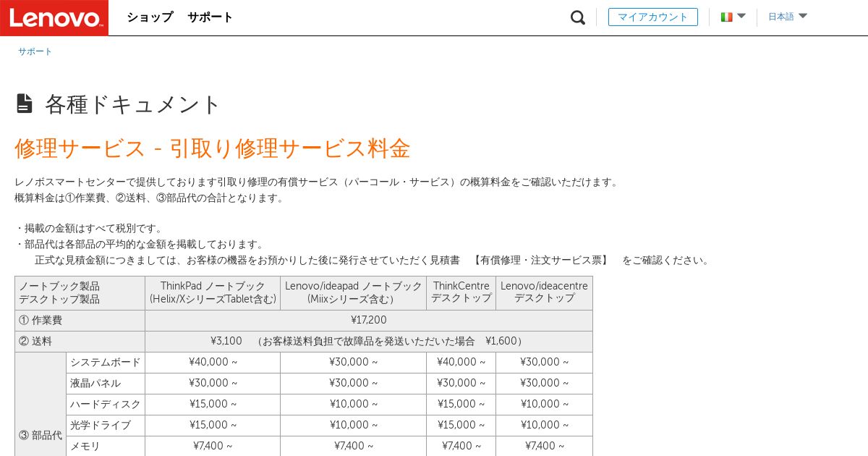The width and height of the screenshot is (868, 456).
Task: Click ThinkCentre システムボード ¥40,000 cell
Action: [461, 362]
